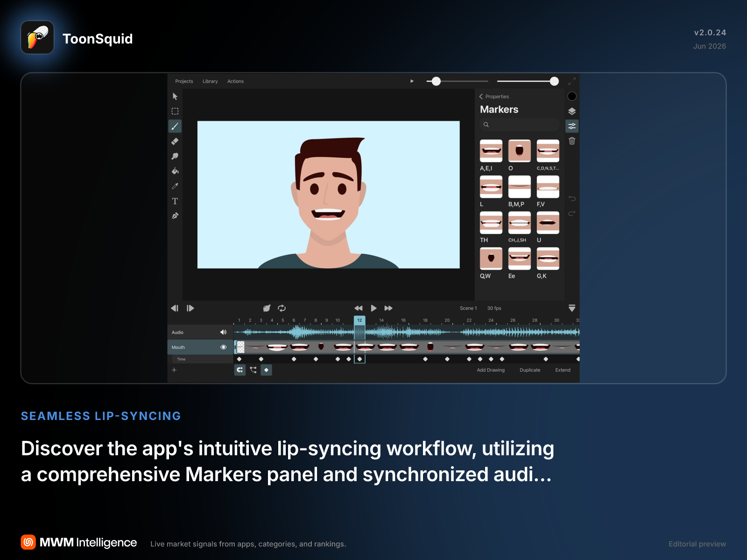Image resolution: width=747 pixels, height=560 pixels.
Task: Click the brush size slider handle
Action: pos(436,81)
